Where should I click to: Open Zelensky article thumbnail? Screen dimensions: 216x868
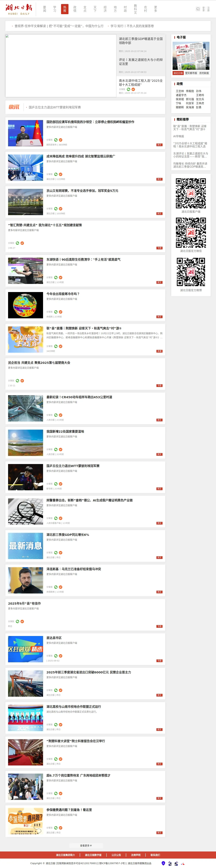(26, 580)
